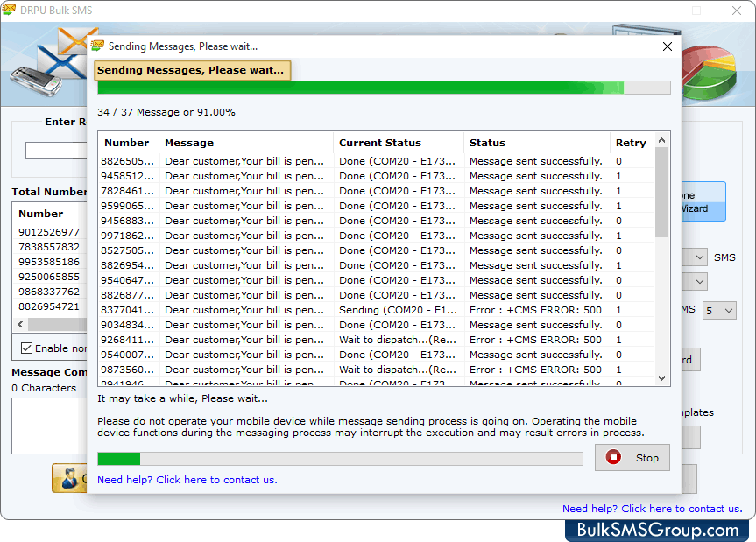Screen dimensions: 756x542
Task: Select the row for number 8527505...
Action: pyautogui.click(x=376, y=250)
